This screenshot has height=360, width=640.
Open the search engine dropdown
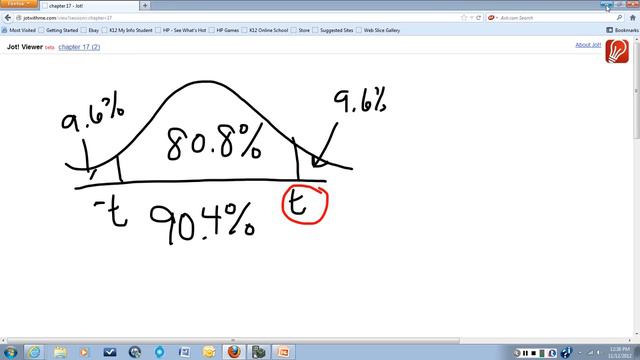(x=493, y=18)
